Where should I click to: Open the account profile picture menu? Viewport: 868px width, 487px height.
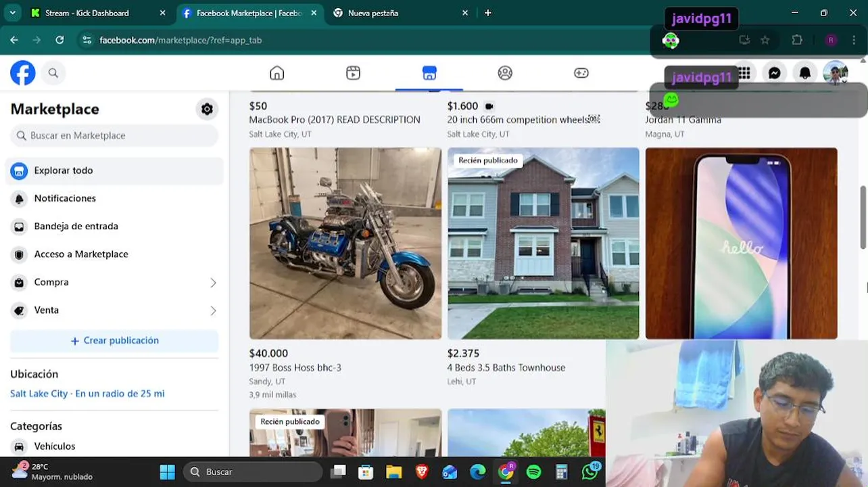tap(836, 73)
